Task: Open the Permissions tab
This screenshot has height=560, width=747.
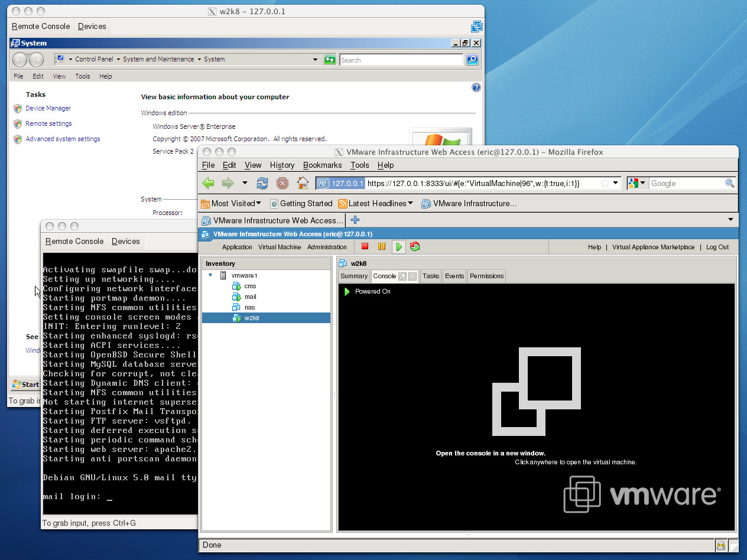Action: click(486, 276)
